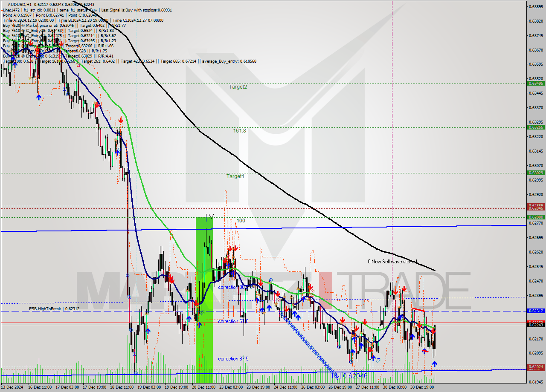Click the green 0.63266 price tag on the axis

pos(536,127)
